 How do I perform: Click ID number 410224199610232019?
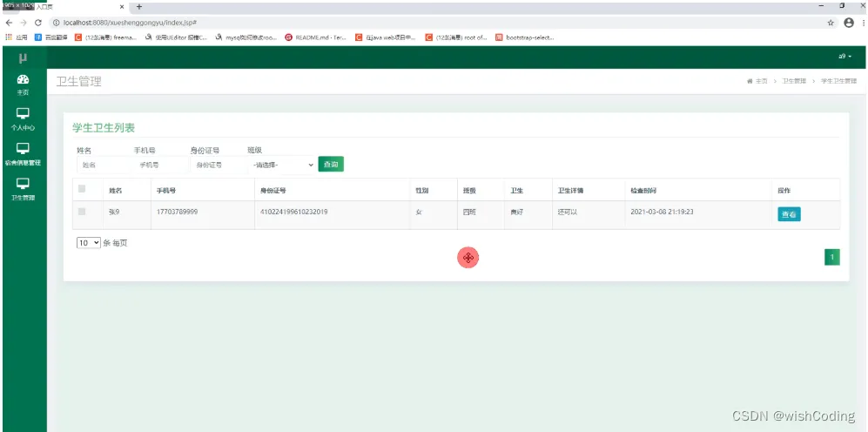point(293,212)
